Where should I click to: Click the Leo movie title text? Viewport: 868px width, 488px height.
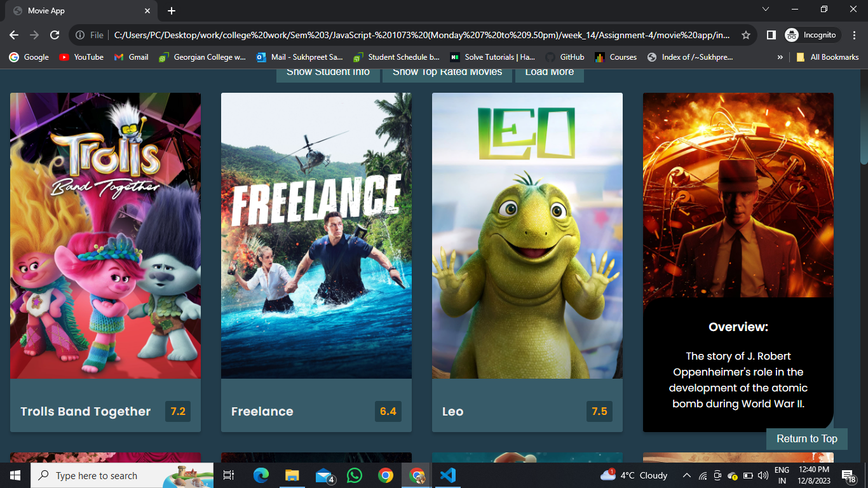pos(453,412)
